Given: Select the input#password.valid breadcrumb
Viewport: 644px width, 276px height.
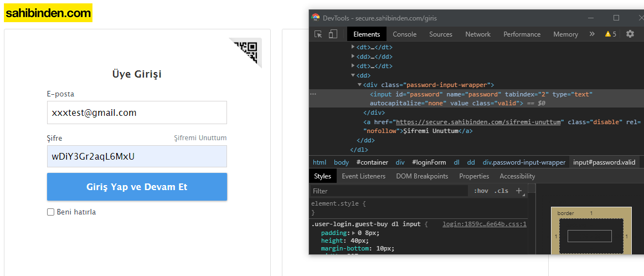Looking at the screenshot, I should [x=604, y=162].
